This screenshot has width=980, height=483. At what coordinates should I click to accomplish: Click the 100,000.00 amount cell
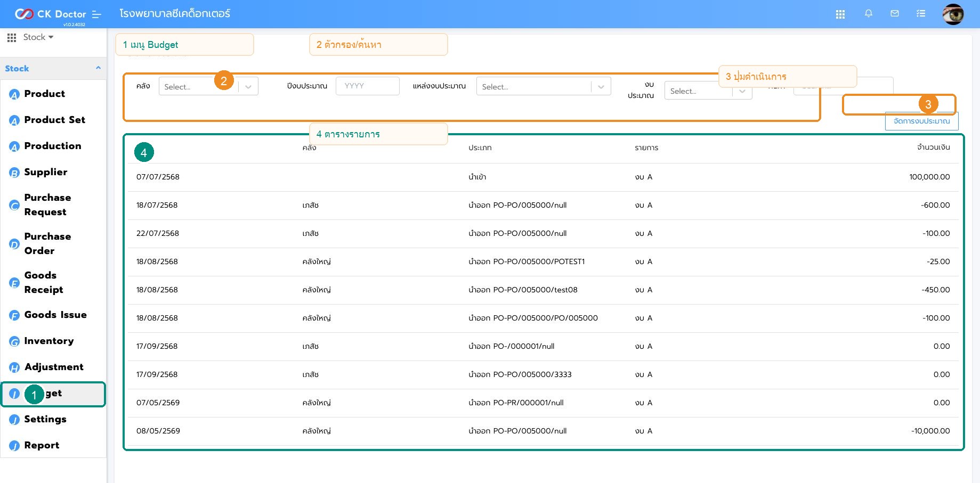[x=929, y=177]
